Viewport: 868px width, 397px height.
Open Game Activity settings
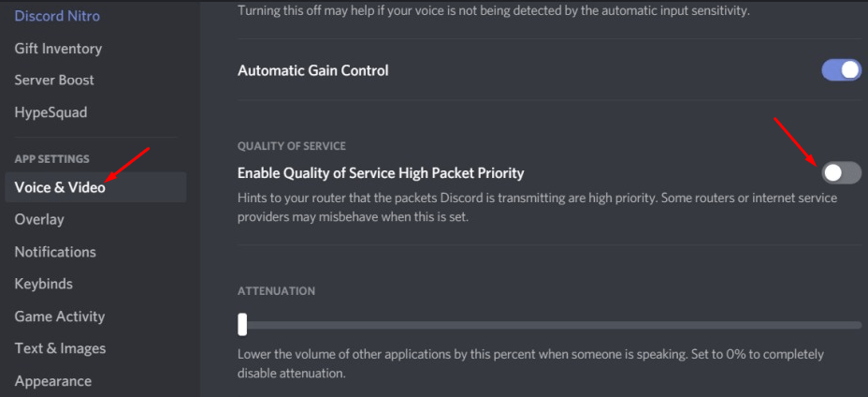(59, 316)
